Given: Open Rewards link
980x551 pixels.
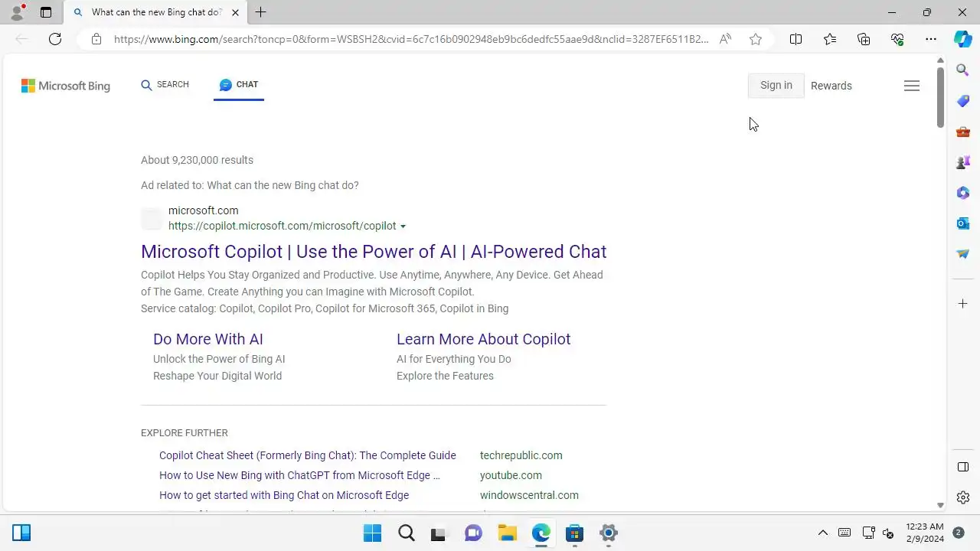Looking at the screenshot, I should point(831,86).
